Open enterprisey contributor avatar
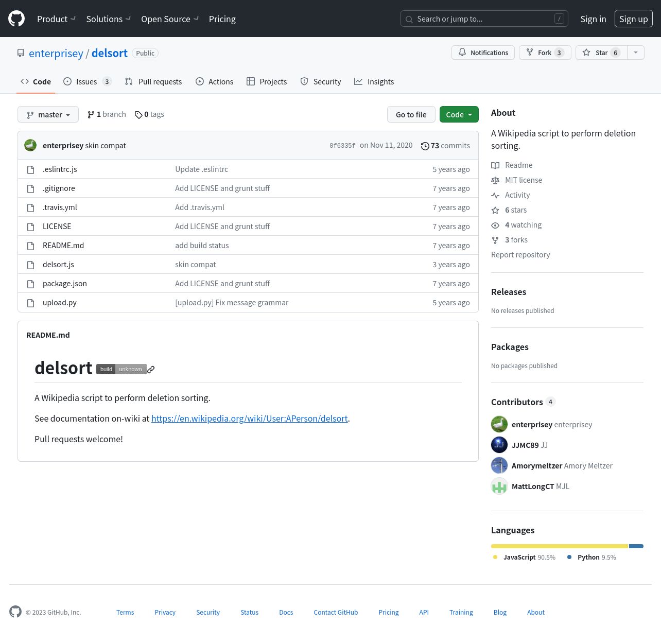Image resolution: width=661 pixels, height=644 pixels. [499, 424]
